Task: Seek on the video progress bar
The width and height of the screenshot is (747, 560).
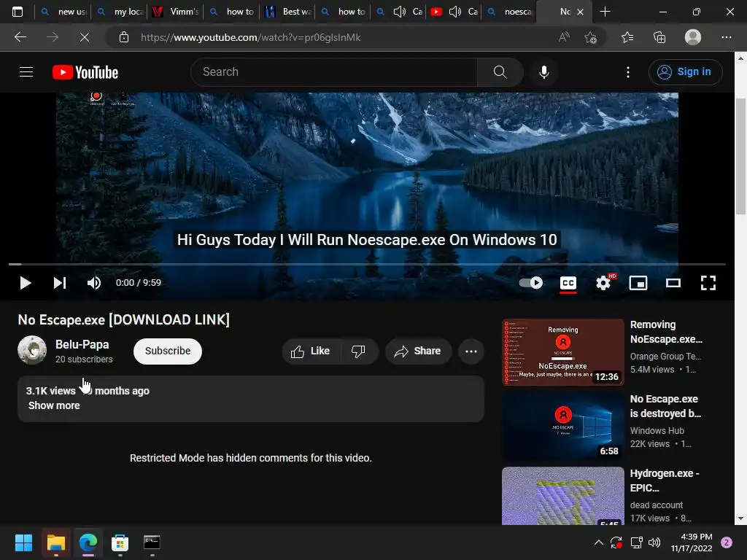Action: pos(367,264)
